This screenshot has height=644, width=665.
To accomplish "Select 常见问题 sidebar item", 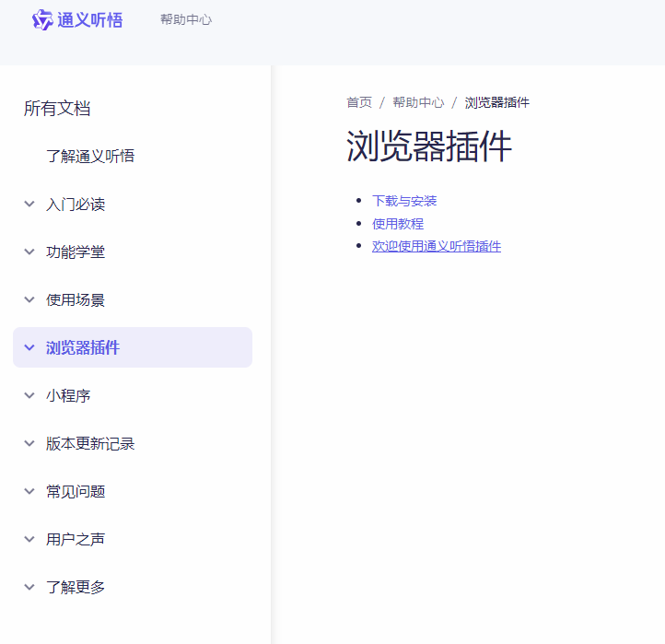I will pyautogui.click(x=76, y=492).
